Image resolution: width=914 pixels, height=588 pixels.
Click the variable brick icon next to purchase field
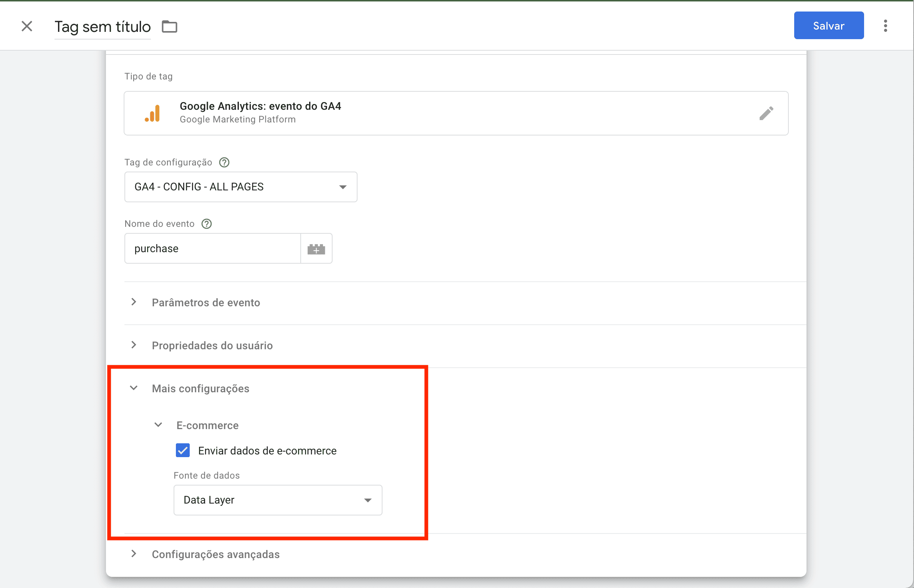[316, 248]
